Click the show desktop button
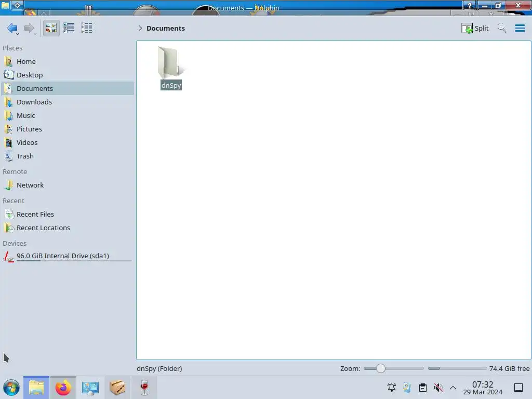Viewport: 532px width, 399px height. point(518,388)
